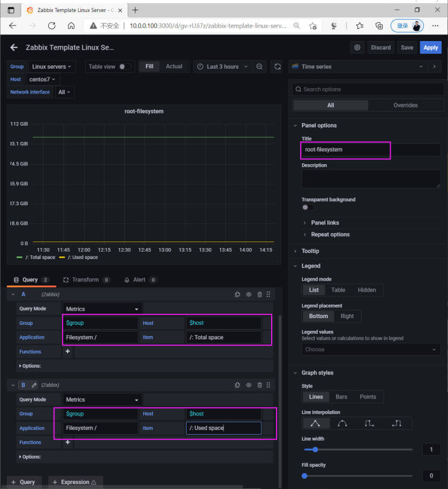Switch to the Overrides tab
448x489 pixels.
point(405,105)
